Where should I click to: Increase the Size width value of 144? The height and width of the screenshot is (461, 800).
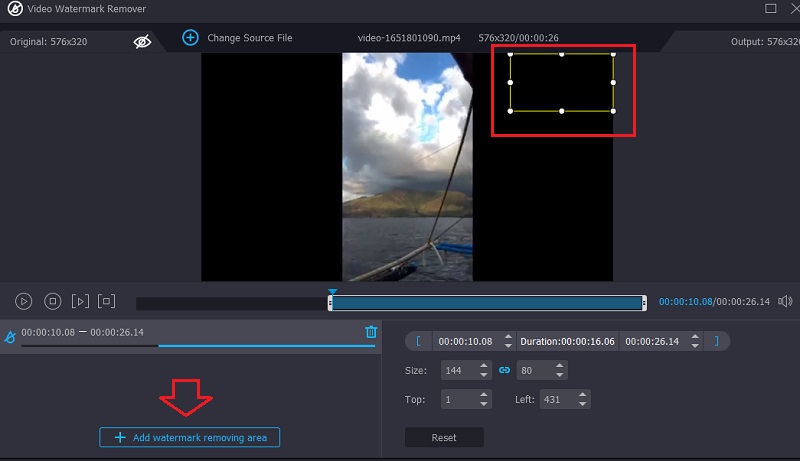(484, 366)
